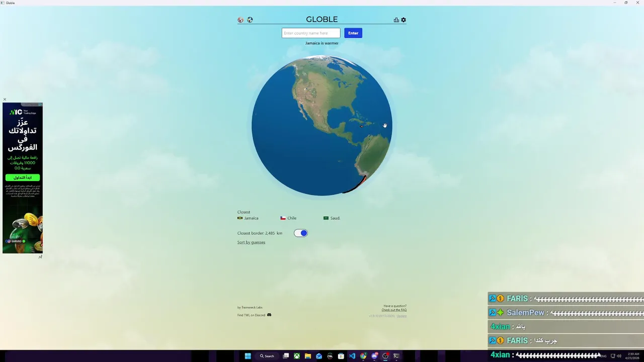Open the Terminal app on the taskbar
This screenshot has width=644, height=362.
point(396,356)
